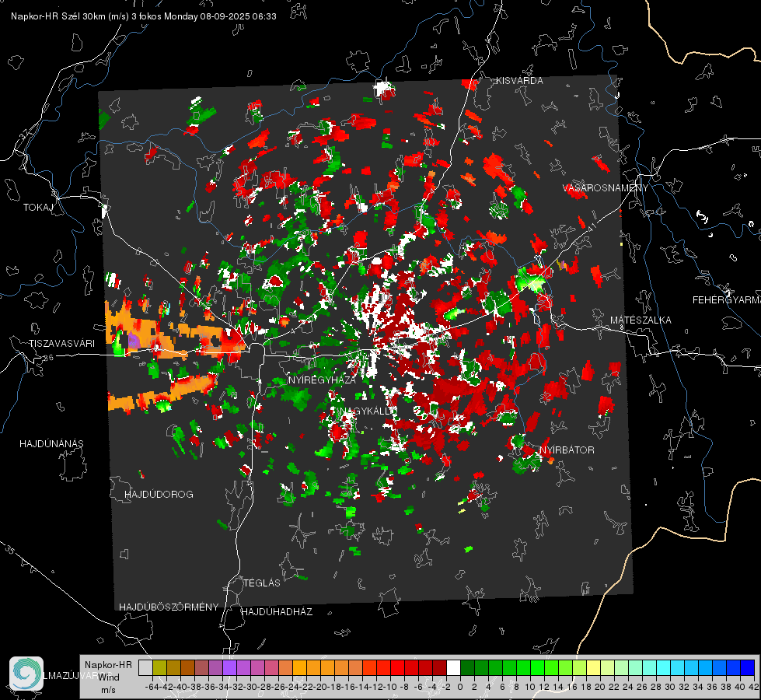The image size is (761, 700).
Task: Select the HAJDÚDOROG town label
Action: [x=159, y=494]
